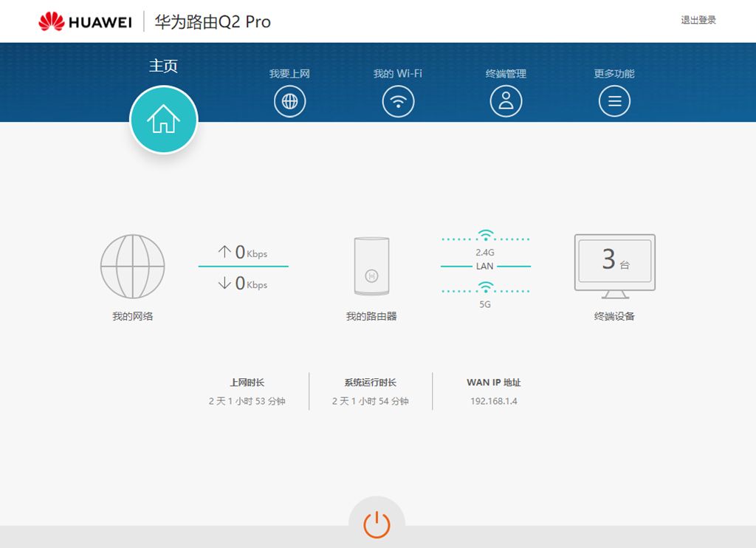Click the person icon for 终端管理
Image resolution: width=756 pixels, height=548 pixels.
coord(506,101)
